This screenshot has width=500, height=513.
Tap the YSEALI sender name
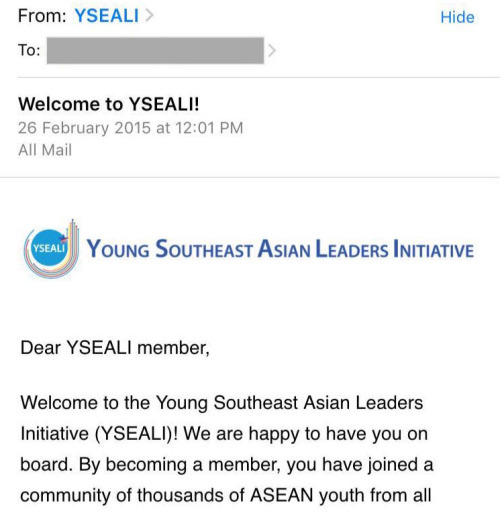click(x=107, y=16)
